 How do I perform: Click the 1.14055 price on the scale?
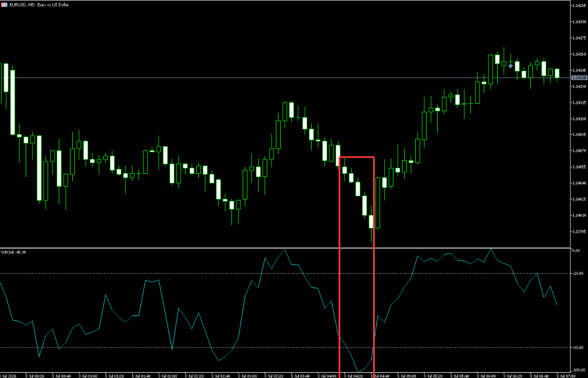[579, 167]
